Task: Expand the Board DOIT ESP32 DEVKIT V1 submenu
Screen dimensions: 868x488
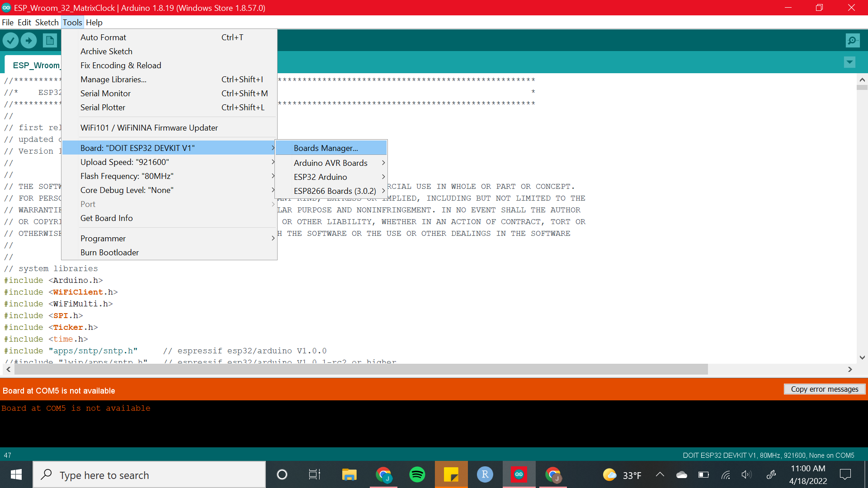Action: pos(169,148)
